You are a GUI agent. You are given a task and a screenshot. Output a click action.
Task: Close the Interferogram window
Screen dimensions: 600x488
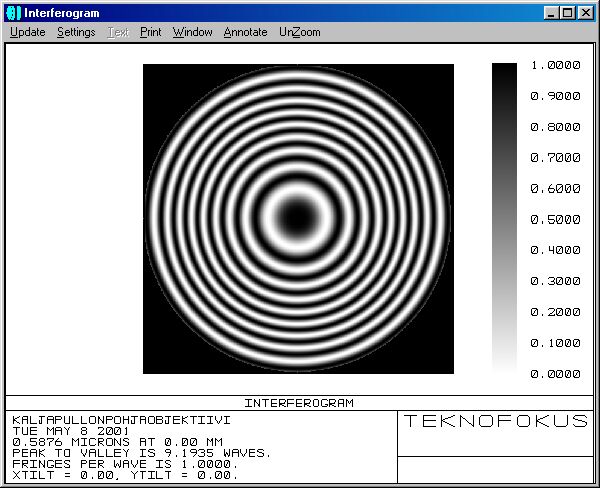[x=586, y=13]
